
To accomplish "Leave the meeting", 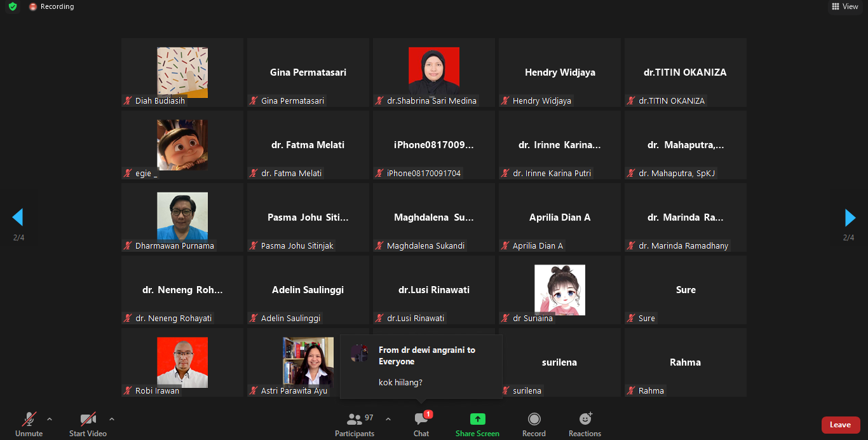I will (841, 425).
